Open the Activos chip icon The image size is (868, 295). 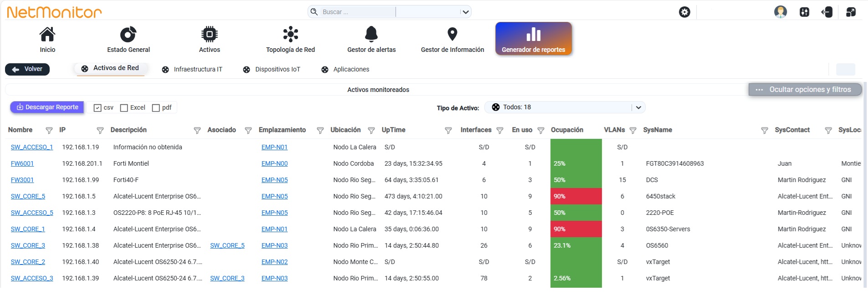pos(210,34)
